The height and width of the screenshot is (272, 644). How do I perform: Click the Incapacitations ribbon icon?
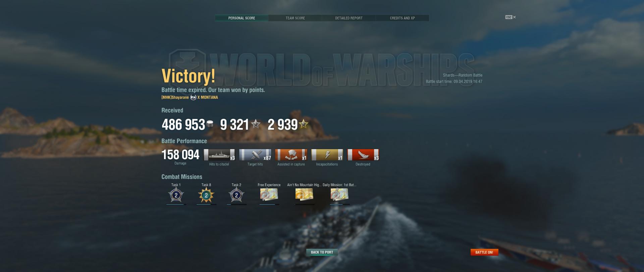click(327, 155)
